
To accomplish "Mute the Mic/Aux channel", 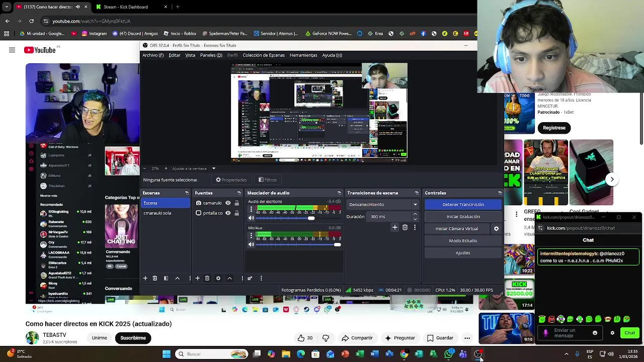I will click(x=252, y=244).
